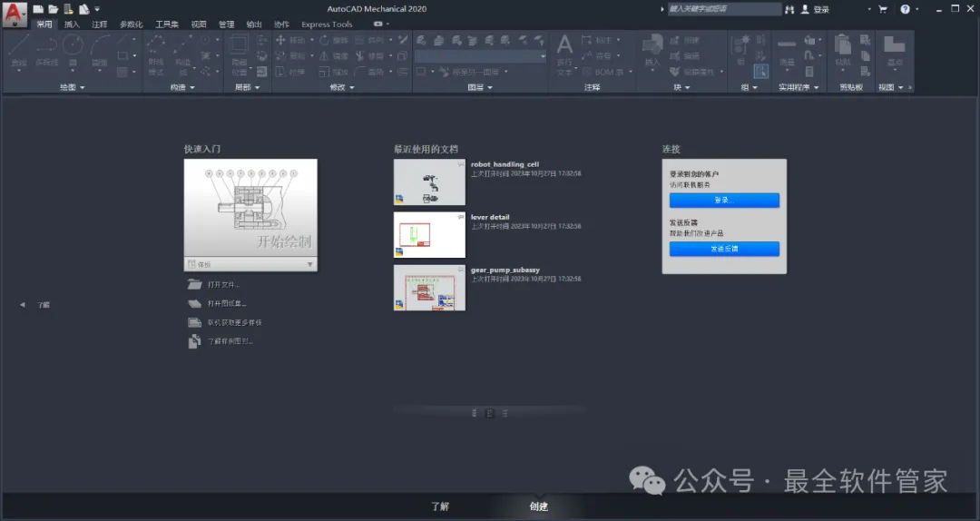Click the Insert block (插入) tool

(x=652, y=52)
